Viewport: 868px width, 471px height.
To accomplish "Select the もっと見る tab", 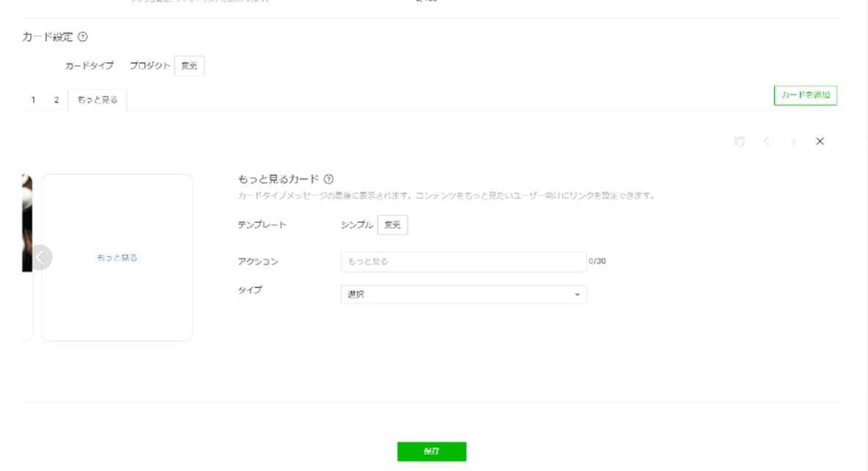I will [x=96, y=99].
